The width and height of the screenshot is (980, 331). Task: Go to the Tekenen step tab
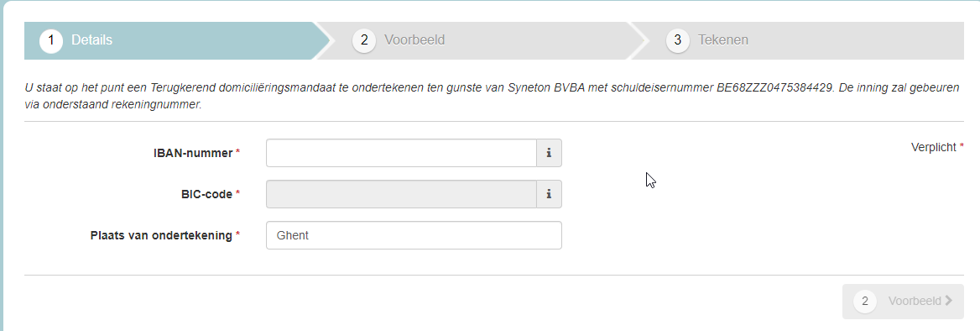799,40
